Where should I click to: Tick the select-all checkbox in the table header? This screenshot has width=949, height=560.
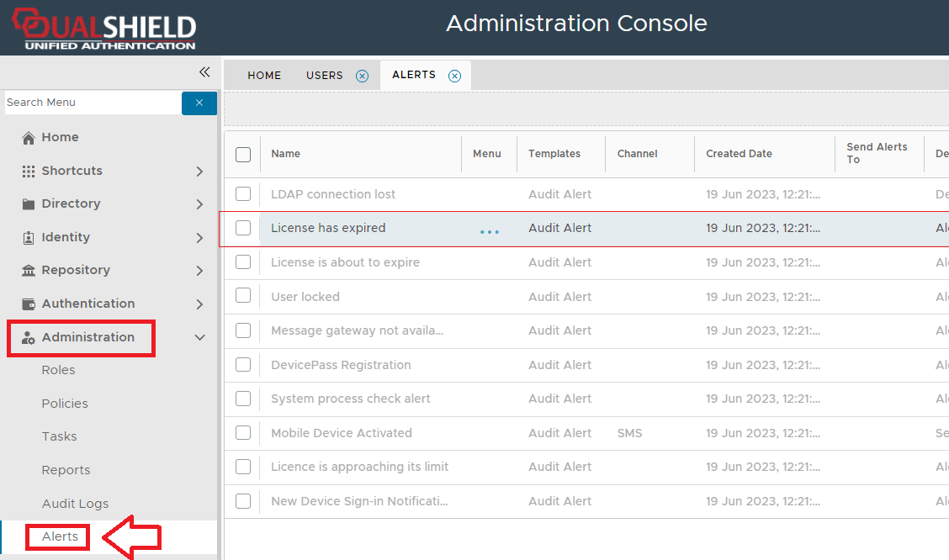point(243,154)
